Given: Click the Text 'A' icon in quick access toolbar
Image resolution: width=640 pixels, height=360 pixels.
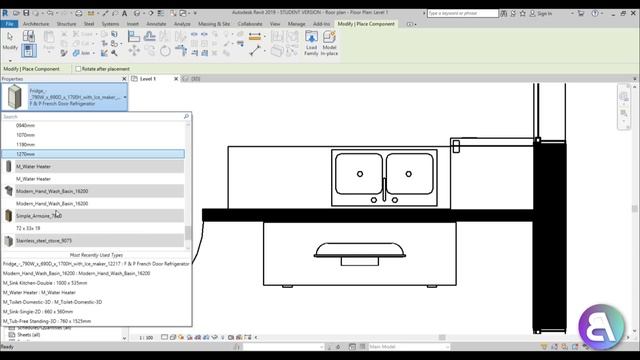Looking at the screenshot, I should [x=124, y=13].
